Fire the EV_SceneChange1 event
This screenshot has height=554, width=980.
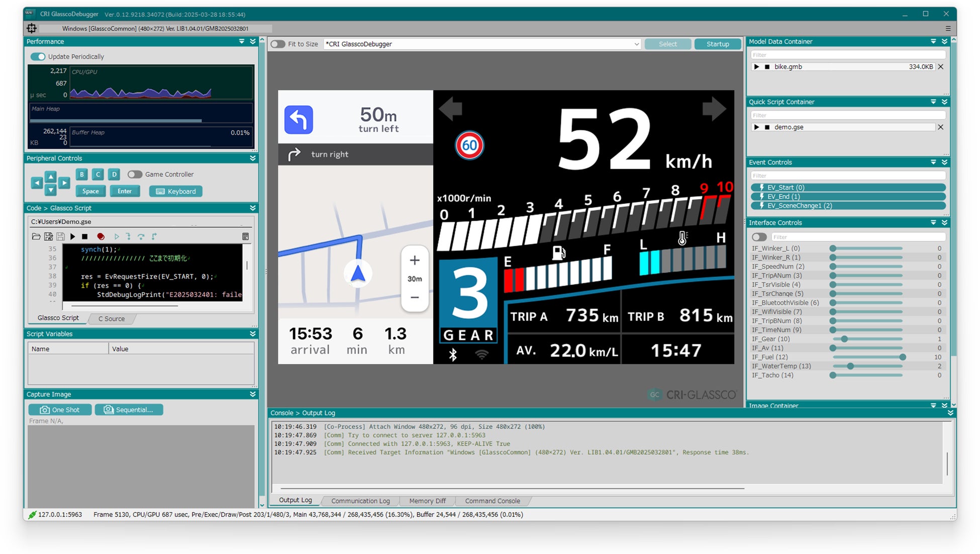click(x=848, y=206)
